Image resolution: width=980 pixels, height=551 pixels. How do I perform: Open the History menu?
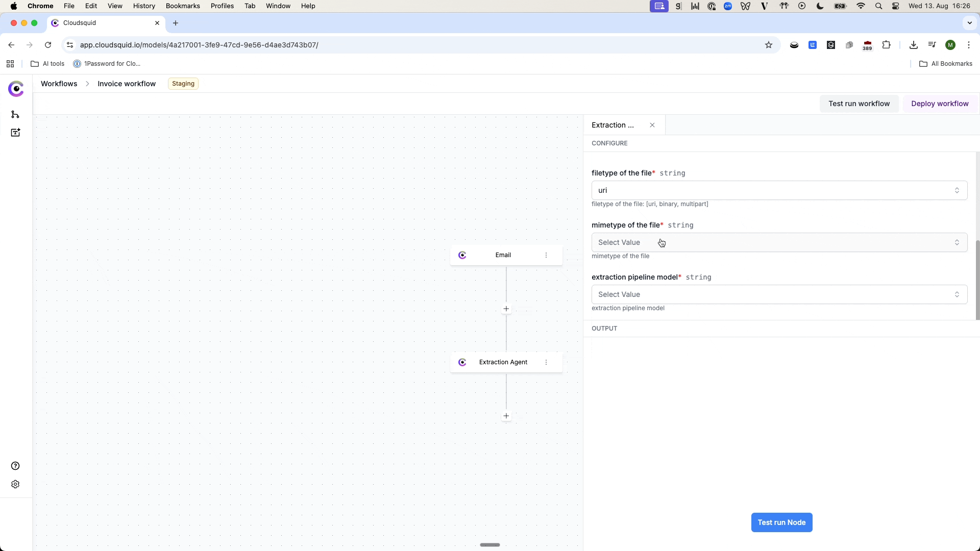(144, 6)
